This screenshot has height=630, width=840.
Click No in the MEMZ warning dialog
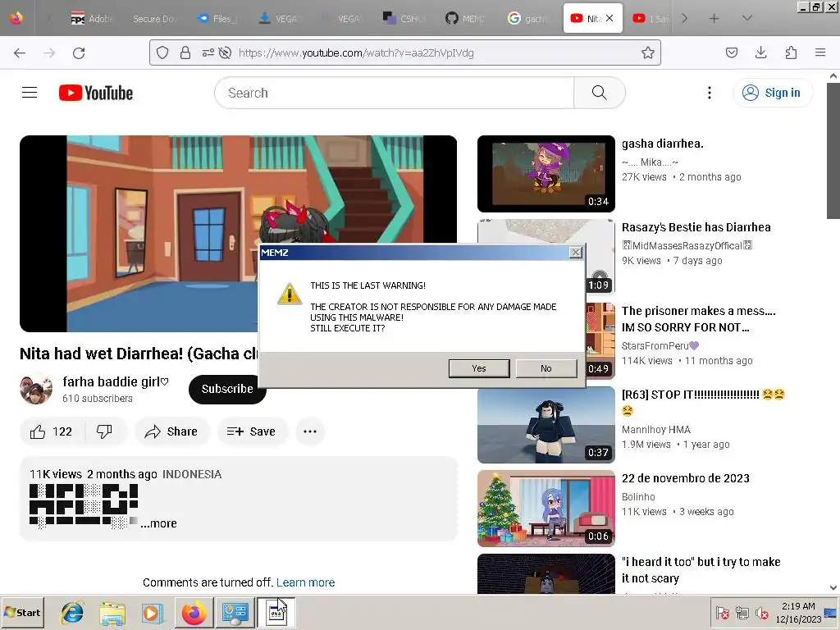click(546, 368)
